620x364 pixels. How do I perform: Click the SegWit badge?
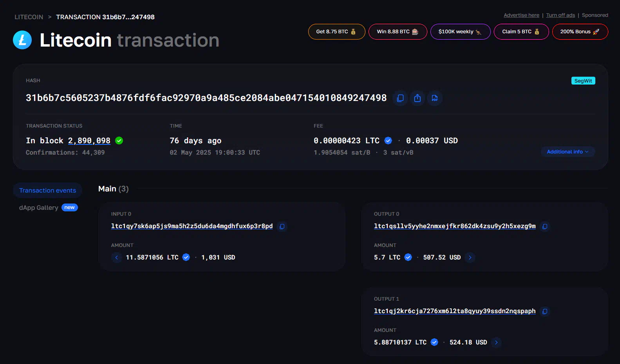583,81
